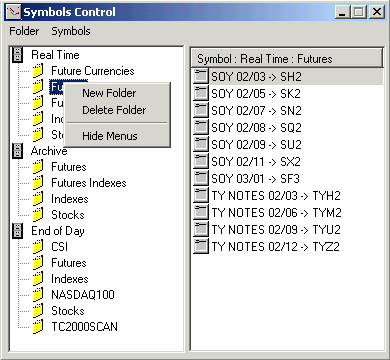The width and height of the screenshot is (390, 360).
Task: Select Futures folder under End of Day
Action: click(69, 263)
